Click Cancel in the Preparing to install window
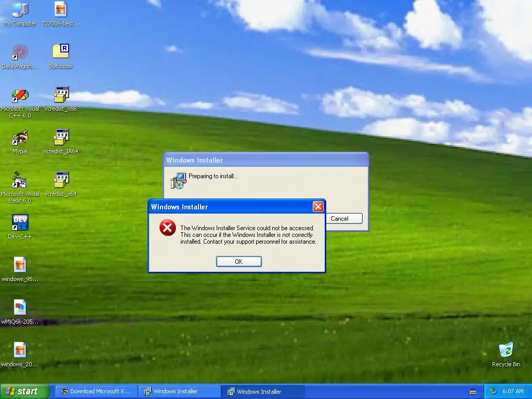The height and width of the screenshot is (399, 532). click(x=344, y=219)
